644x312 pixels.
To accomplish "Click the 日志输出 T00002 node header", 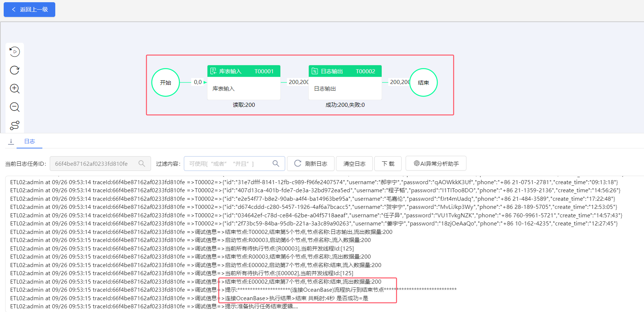I will click(x=345, y=71).
